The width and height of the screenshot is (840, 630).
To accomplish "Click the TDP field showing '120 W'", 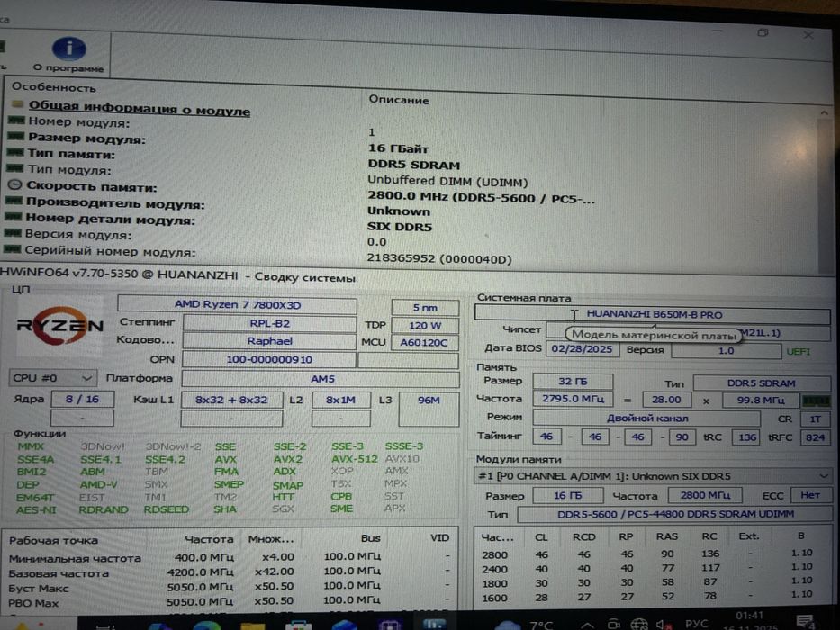I will [x=425, y=325].
